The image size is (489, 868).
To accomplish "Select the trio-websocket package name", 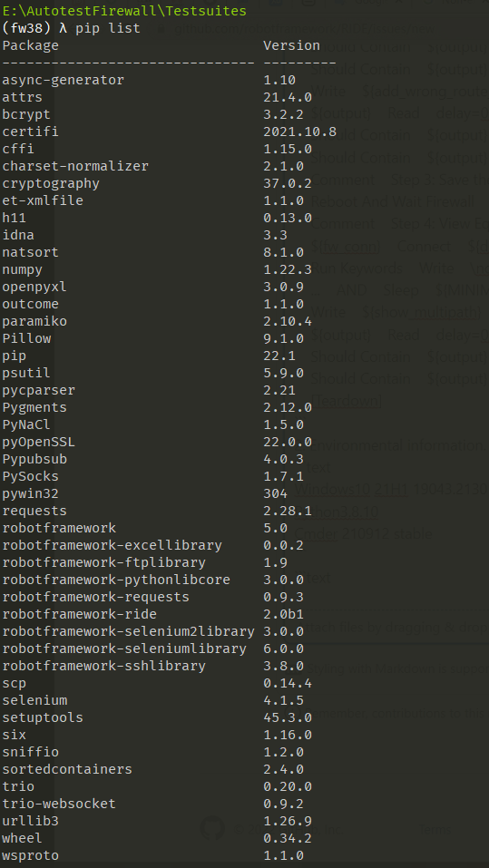I will click(x=59, y=804).
